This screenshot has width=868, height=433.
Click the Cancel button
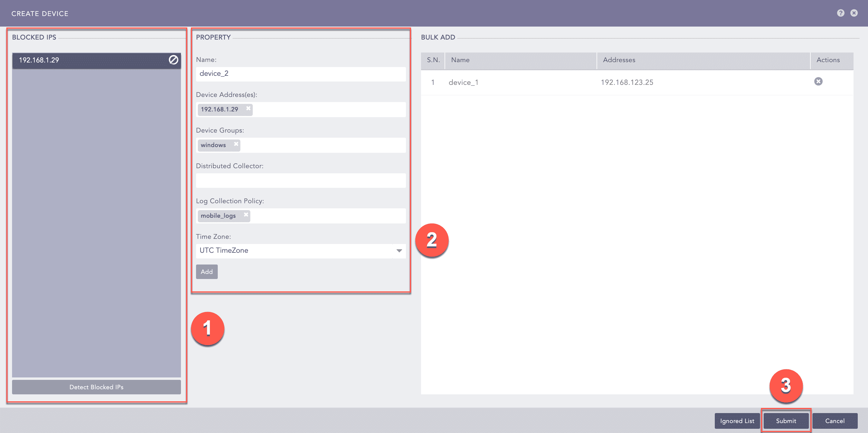(x=835, y=421)
